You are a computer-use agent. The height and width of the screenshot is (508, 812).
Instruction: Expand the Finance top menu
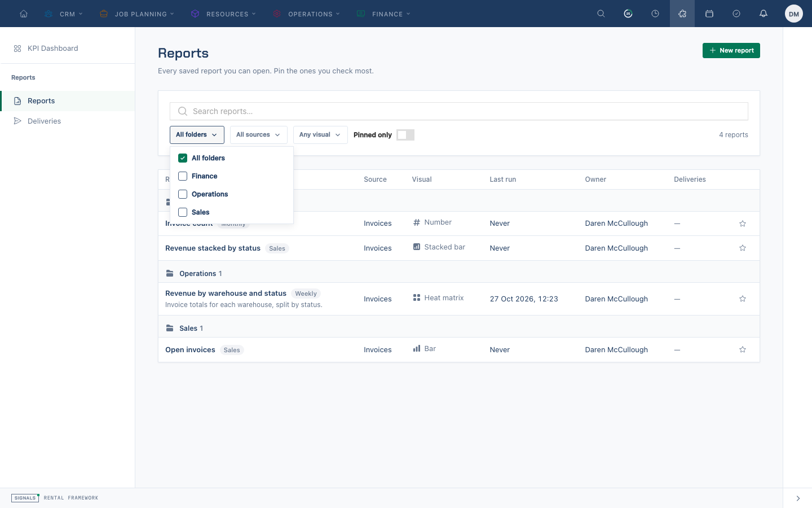383,14
